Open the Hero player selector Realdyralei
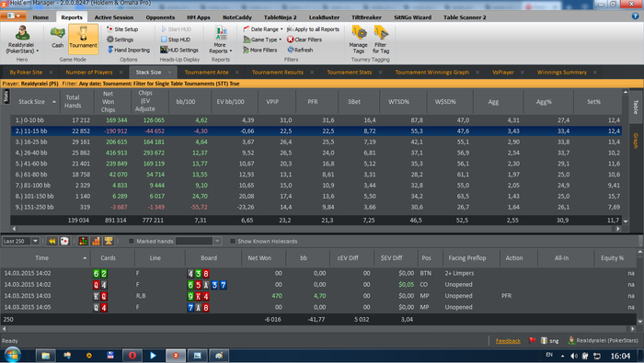644x363 pixels. coord(22,40)
